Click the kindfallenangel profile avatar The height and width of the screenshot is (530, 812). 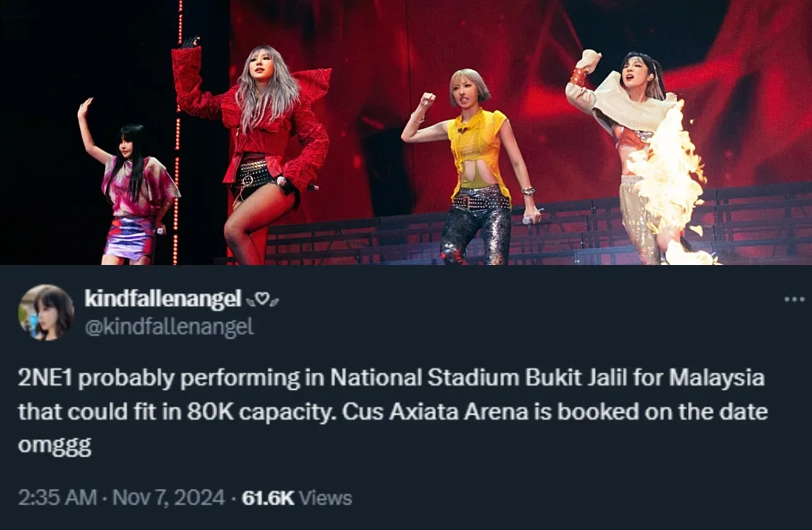pos(46,313)
